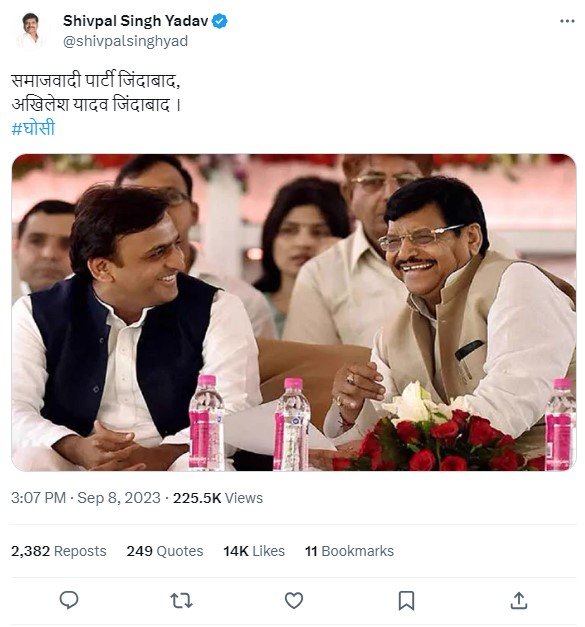Click the blue verified badge

click(x=220, y=21)
